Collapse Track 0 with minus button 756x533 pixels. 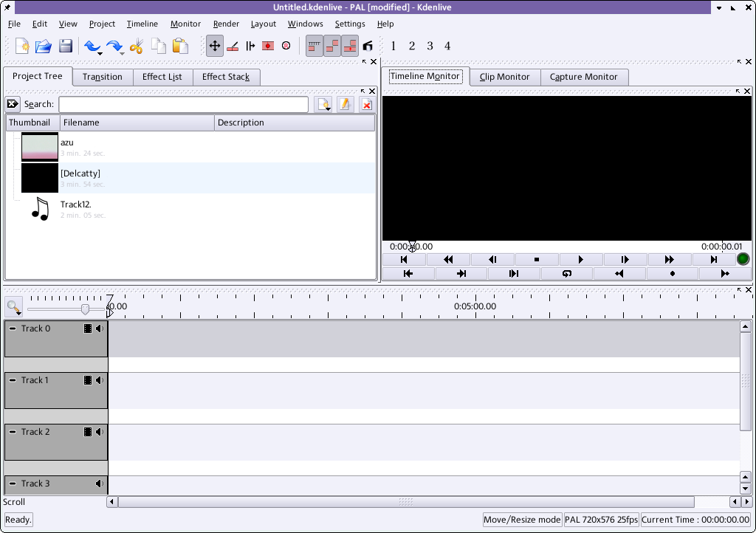coord(13,329)
